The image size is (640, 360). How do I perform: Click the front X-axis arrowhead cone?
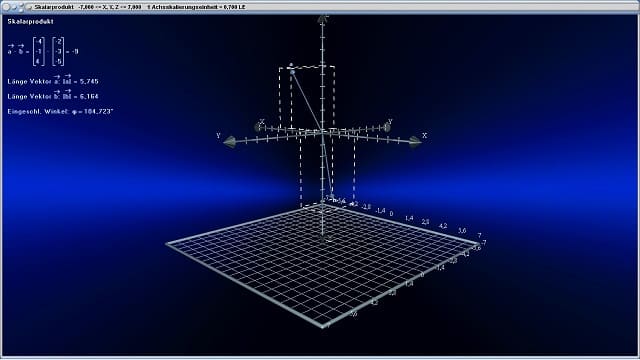[415, 142]
